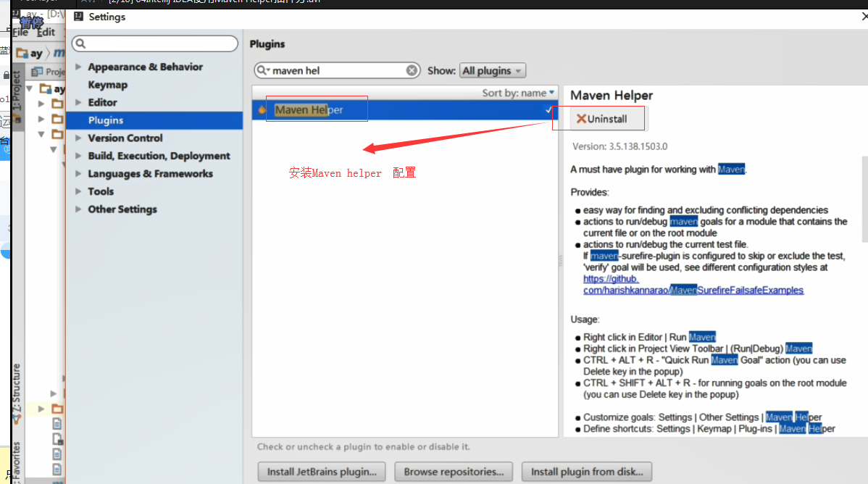Screen dimensions: 868x484
Task: Open Appearance & Behavior settings page
Action: point(145,67)
